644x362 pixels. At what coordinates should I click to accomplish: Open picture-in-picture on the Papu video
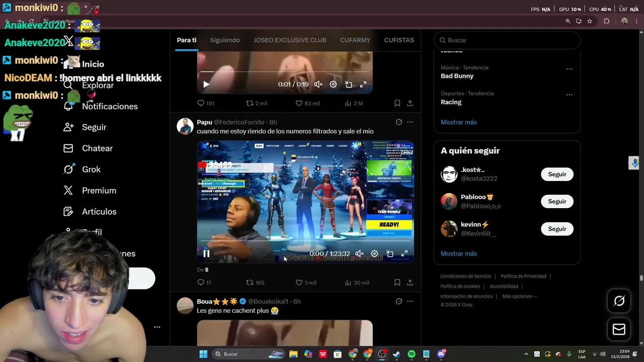click(389, 253)
